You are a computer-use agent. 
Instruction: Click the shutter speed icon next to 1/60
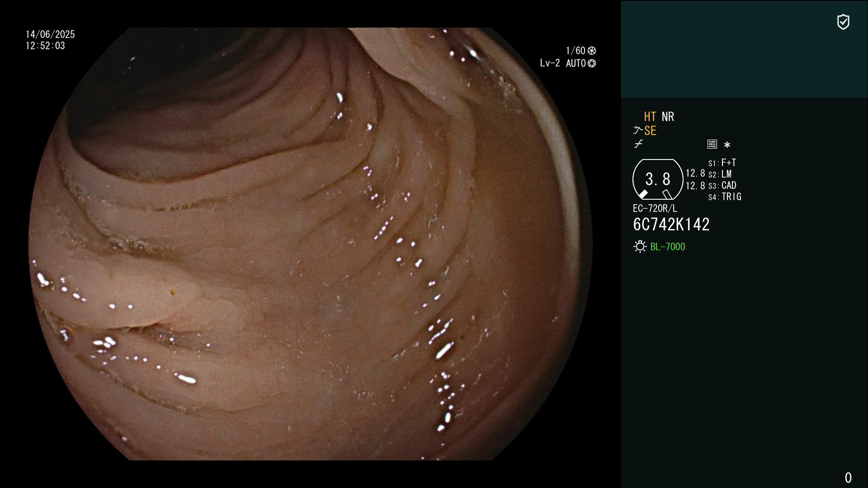click(592, 51)
